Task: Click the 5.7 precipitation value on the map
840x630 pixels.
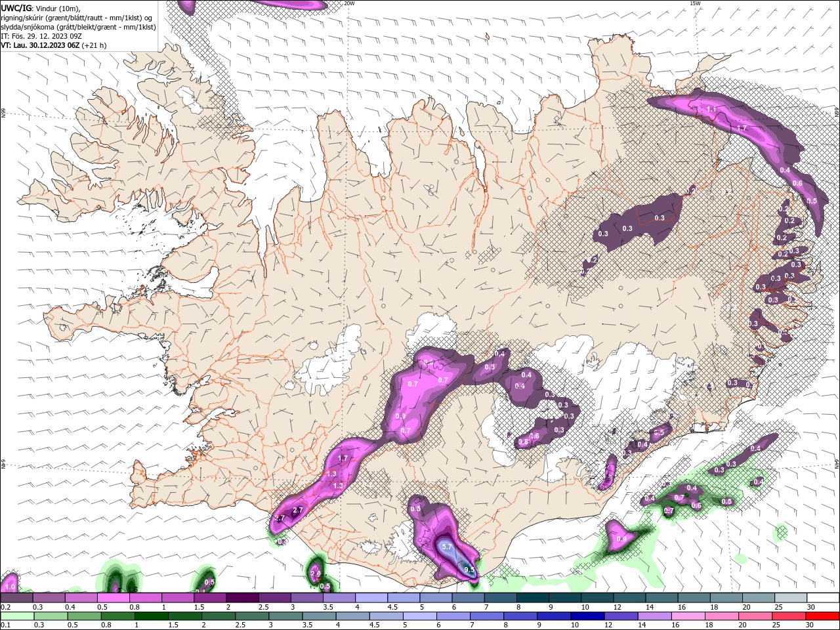Action: coord(447,547)
